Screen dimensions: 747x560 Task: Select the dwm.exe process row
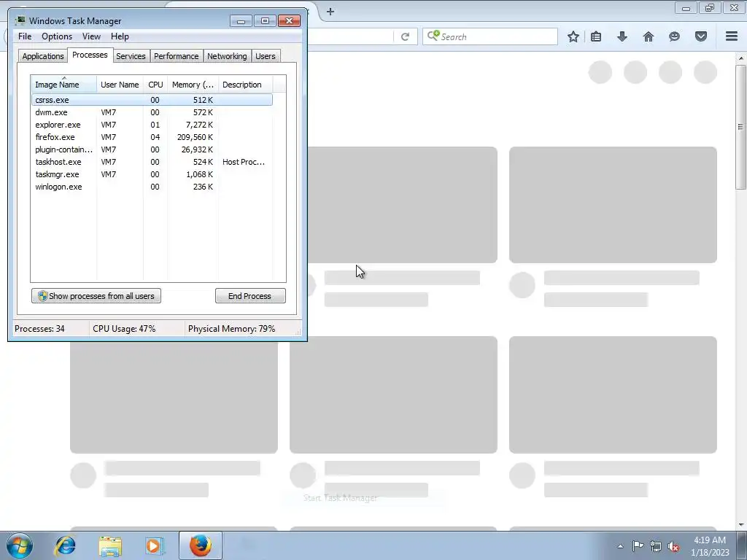pyautogui.click(x=152, y=112)
